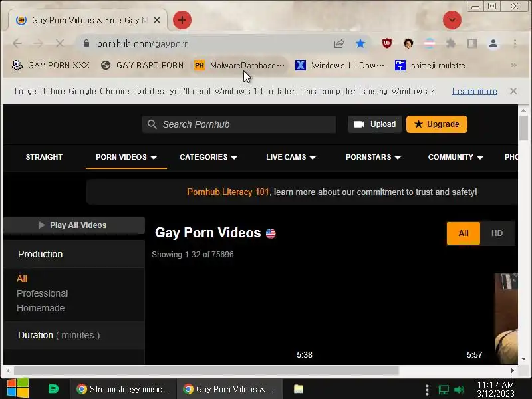The image size is (532, 399).
Task: Click the vertical scrollbar down arrow
Action: pyautogui.click(x=523, y=359)
